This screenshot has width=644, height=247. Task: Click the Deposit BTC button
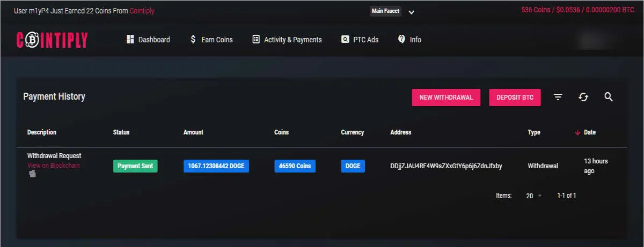[515, 98]
